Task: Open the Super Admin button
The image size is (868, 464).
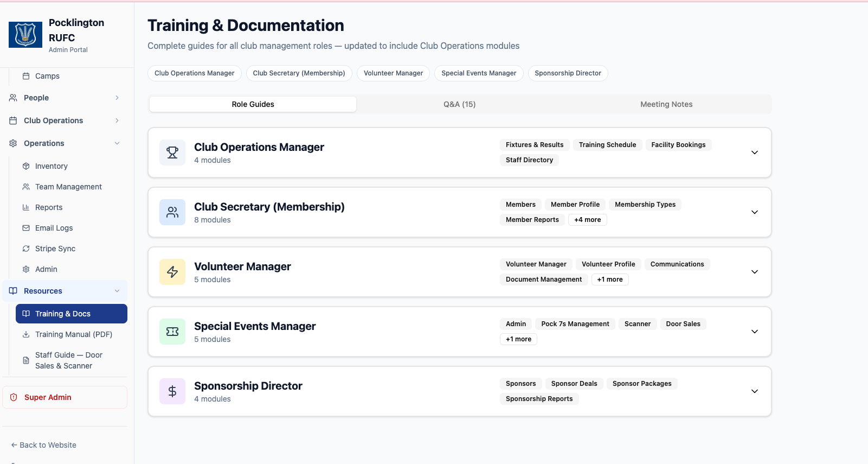Action: coord(65,397)
